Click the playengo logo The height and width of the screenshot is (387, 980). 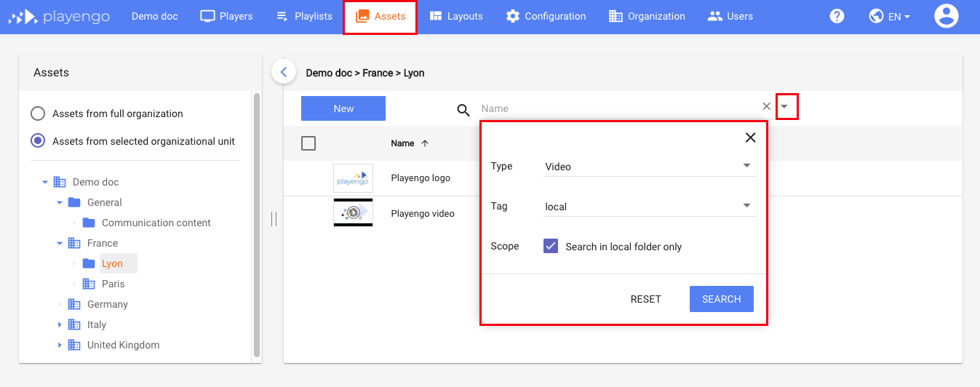point(59,16)
